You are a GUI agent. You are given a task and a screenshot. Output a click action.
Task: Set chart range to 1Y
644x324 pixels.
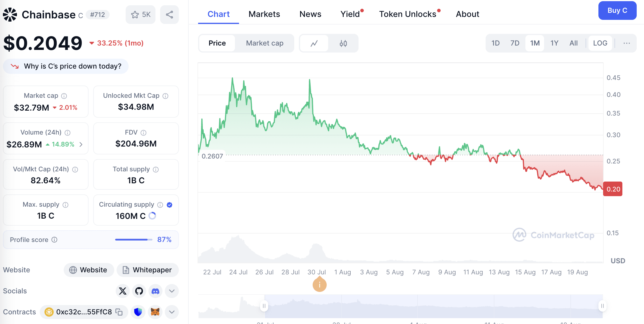coord(554,43)
